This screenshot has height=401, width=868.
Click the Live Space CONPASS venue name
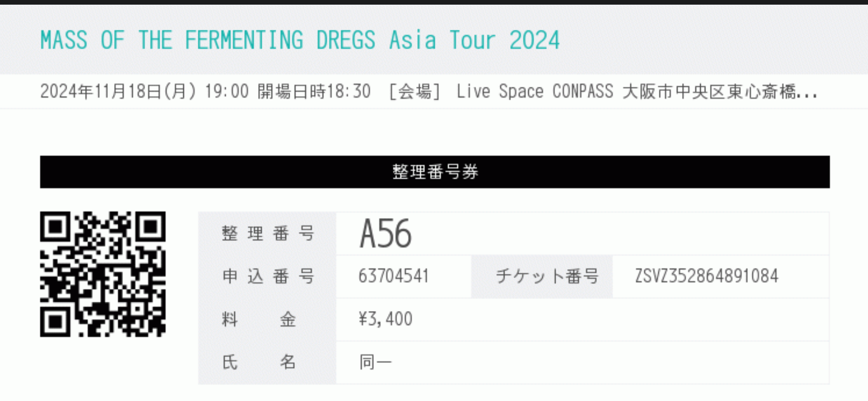pyautogui.click(x=534, y=91)
